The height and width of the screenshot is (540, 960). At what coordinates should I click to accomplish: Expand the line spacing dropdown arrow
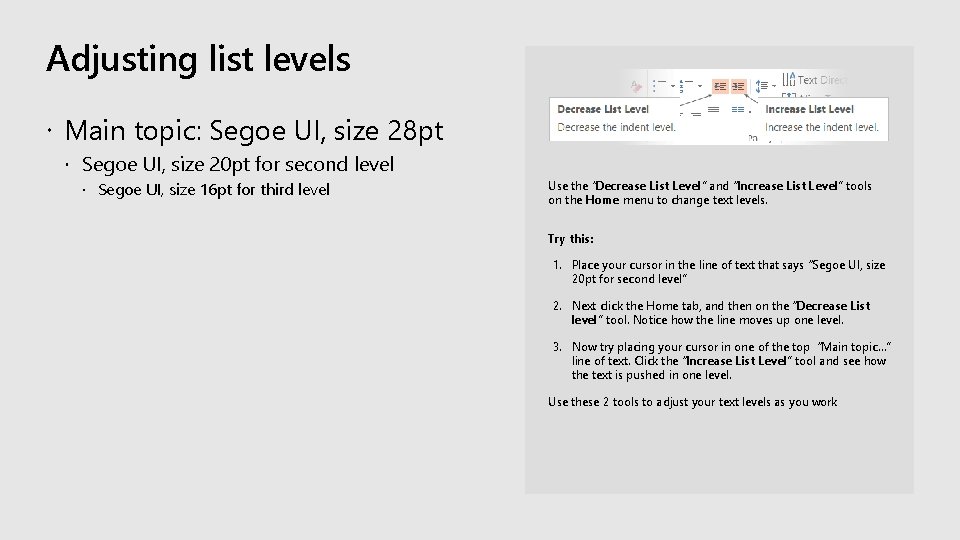(774, 86)
